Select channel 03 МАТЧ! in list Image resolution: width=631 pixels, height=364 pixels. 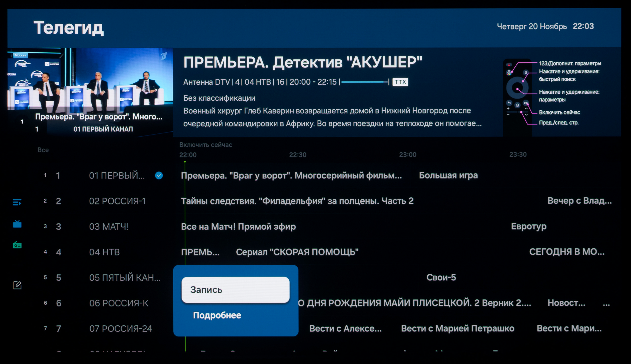click(109, 227)
